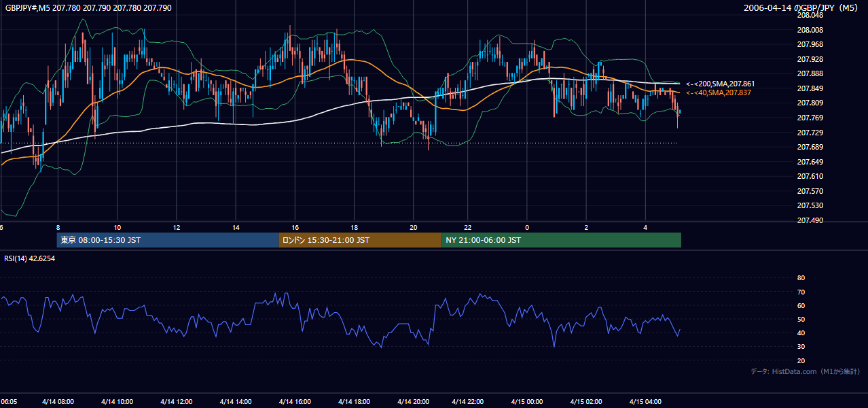868x408 pixels.
Task: Select the NY 21:00-06:00 JST session bar
Action: point(561,240)
